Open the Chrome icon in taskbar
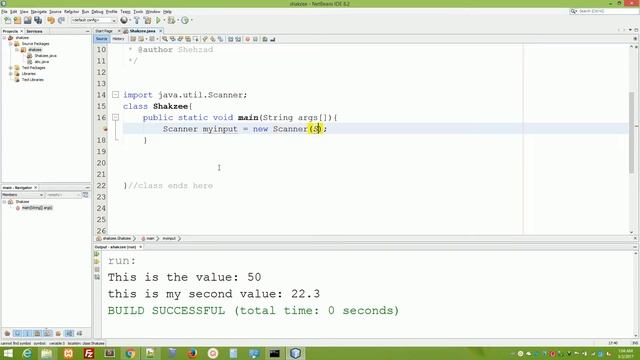Screen dimensions: 640x360 point(130,353)
